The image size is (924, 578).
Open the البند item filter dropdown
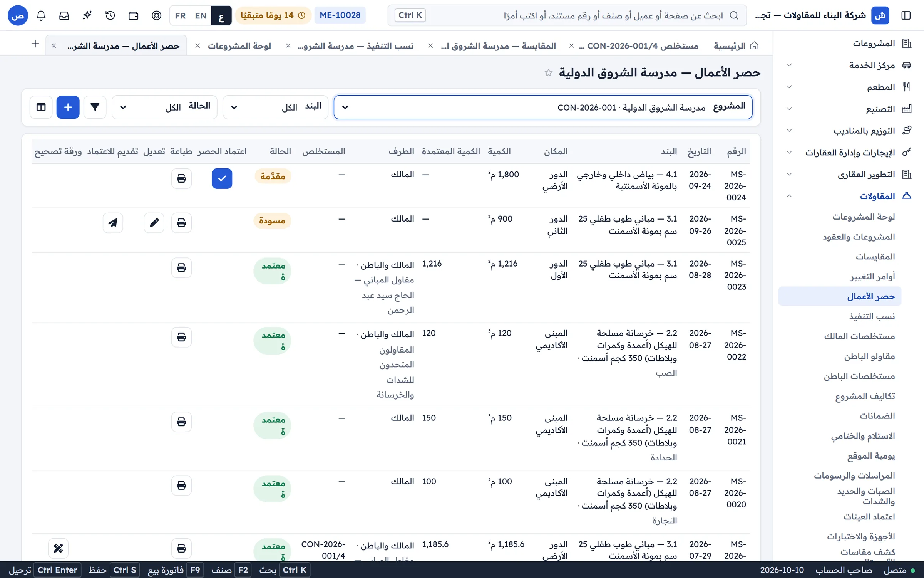[276, 107]
